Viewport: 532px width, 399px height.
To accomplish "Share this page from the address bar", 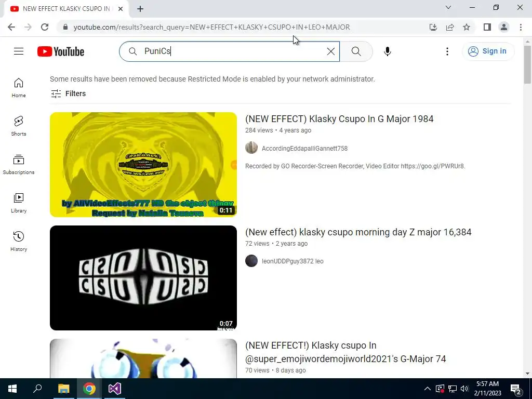I will click(450, 27).
